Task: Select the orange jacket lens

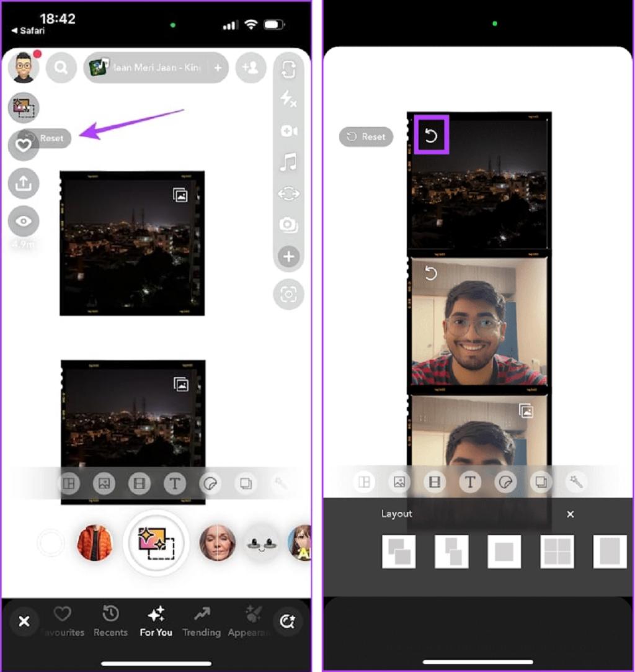Action: click(95, 542)
